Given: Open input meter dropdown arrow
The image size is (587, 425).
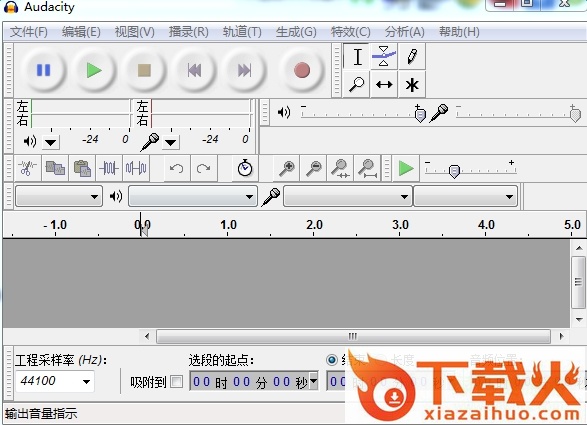Looking at the screenshot, I should (x=171, y=142).
